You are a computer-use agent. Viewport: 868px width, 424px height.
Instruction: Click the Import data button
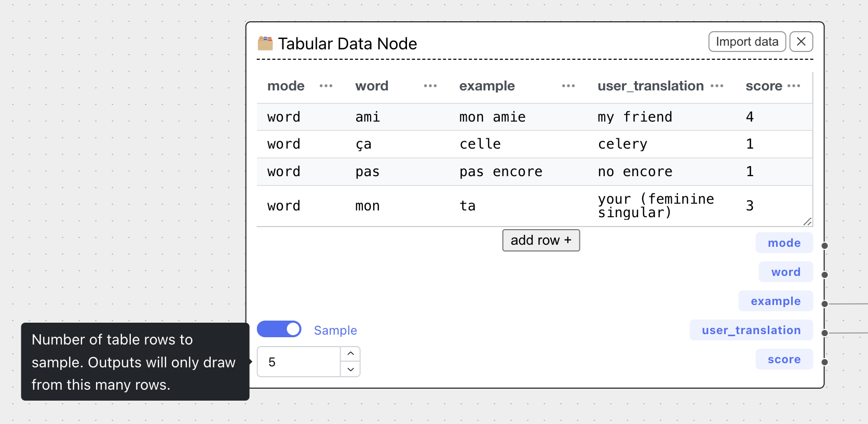tap(747, 42)
